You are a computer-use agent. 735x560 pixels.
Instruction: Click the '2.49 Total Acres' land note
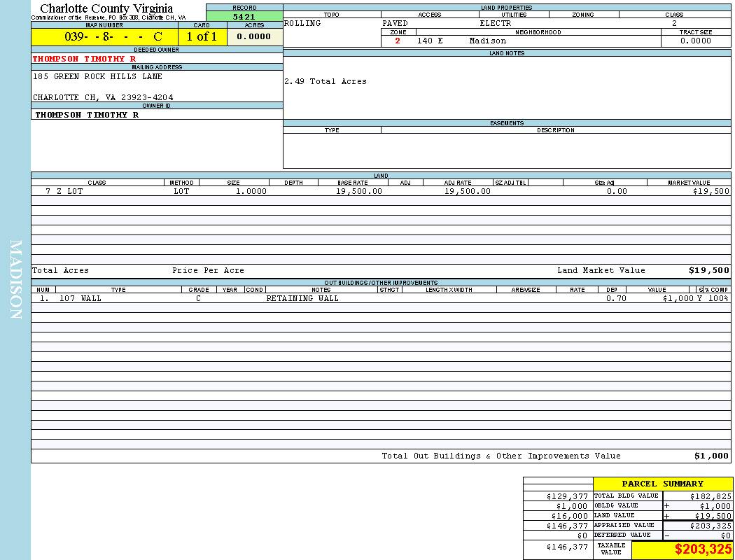click(x=325, y=81)
